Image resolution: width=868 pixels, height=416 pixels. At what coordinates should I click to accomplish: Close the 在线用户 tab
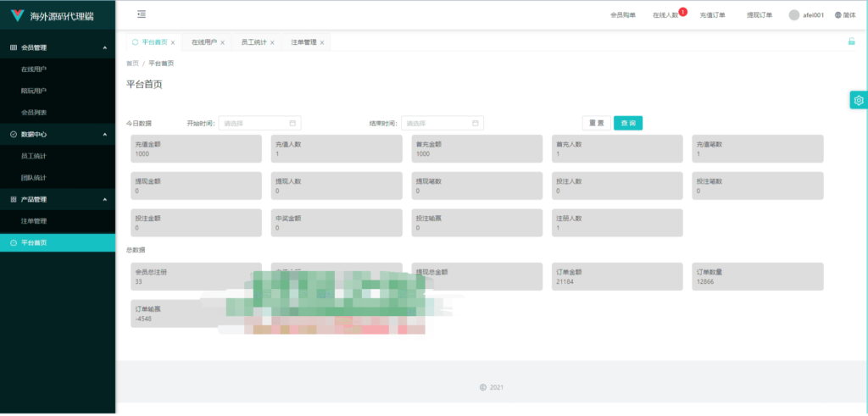pyautogui.click(x=223, y=42)
